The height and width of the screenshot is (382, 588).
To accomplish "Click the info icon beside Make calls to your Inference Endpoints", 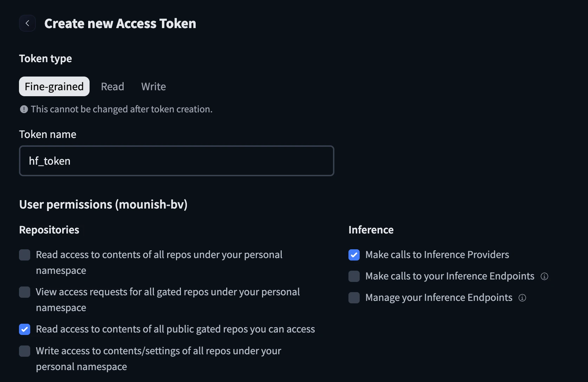I will 544,276.
